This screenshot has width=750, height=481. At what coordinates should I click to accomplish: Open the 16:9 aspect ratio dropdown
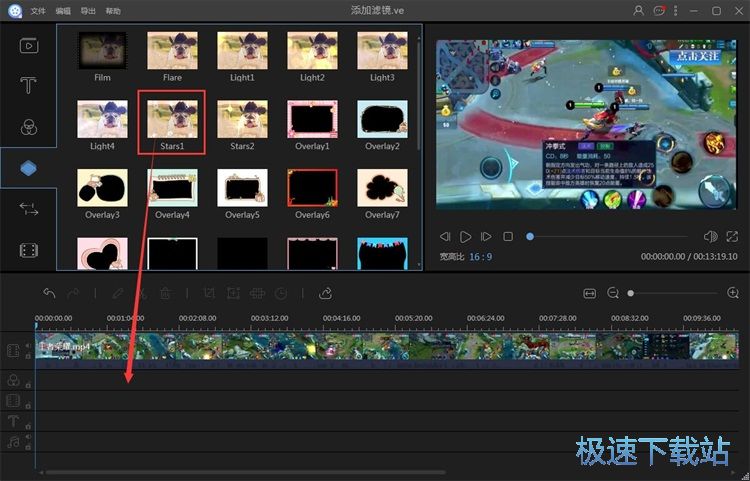point(481,257)
